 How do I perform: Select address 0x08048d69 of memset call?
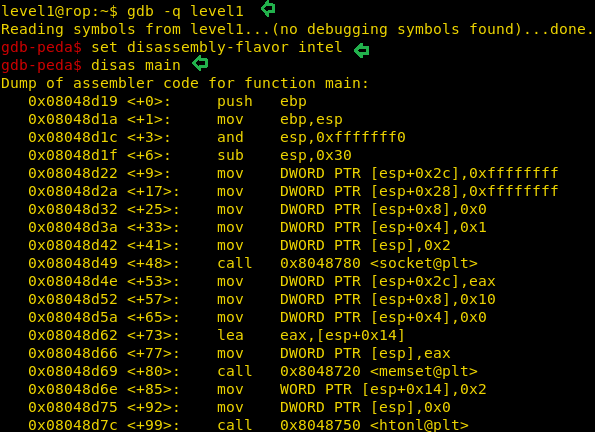point(73,371)
